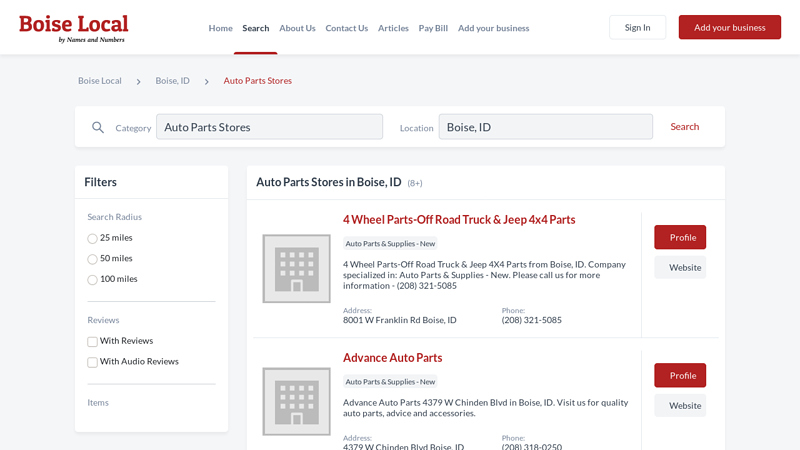The width and height of the screenshot is (800, 450).
Task: Select the 25 miles radius option
Action: click(92, 238)
